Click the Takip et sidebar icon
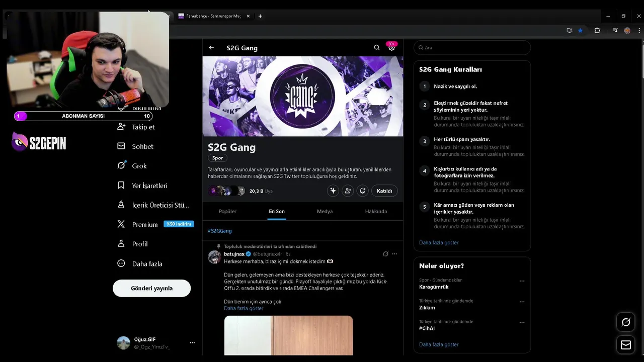Image resolution: width=644 pixels, height=362 pixels. coord(121,127)
